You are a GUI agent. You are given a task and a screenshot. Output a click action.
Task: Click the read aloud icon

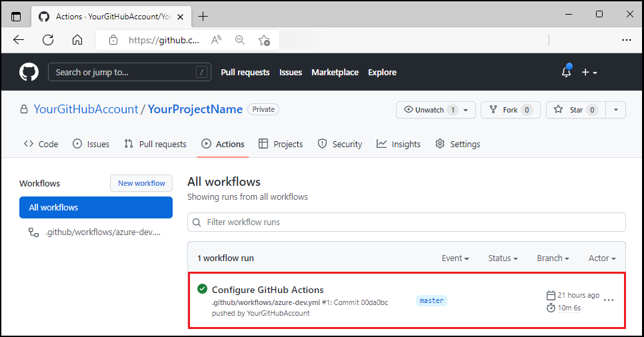coord(216,40)
